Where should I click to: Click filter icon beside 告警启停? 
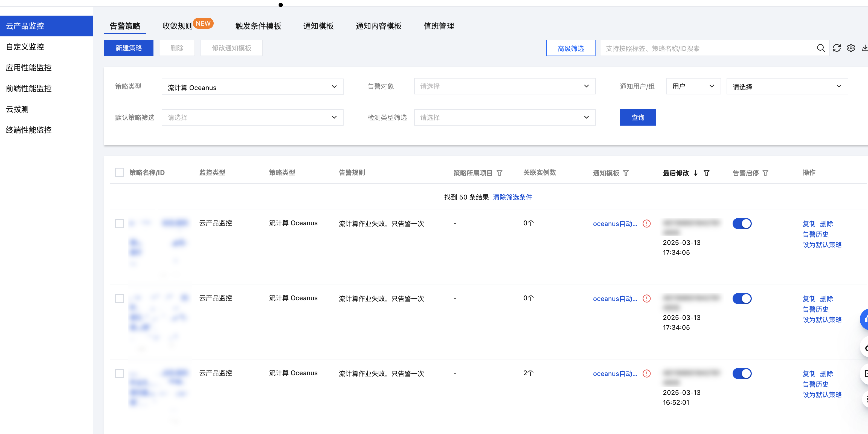(x=766, y=173)
